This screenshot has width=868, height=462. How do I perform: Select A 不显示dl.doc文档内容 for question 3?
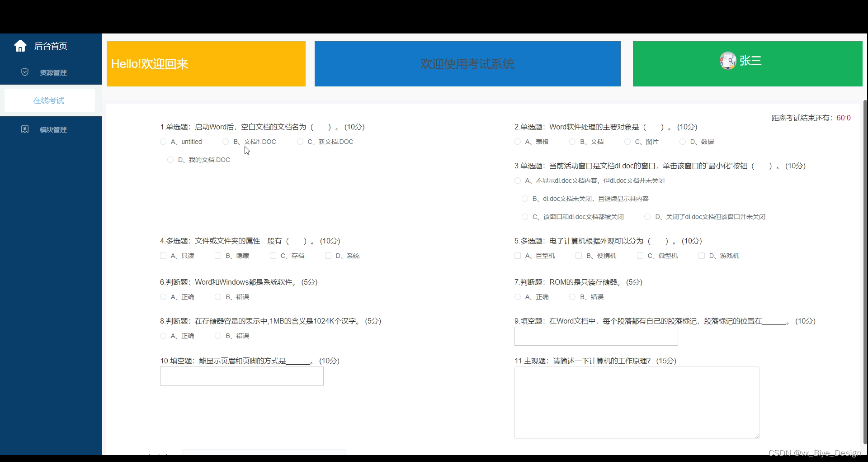click(x=518, y=181)
